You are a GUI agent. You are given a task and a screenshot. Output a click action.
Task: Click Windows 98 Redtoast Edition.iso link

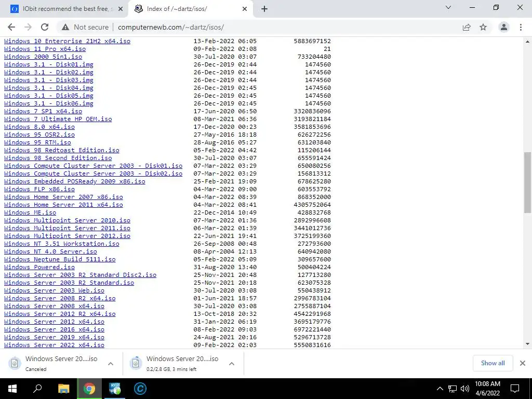click(x=62, y=150)
